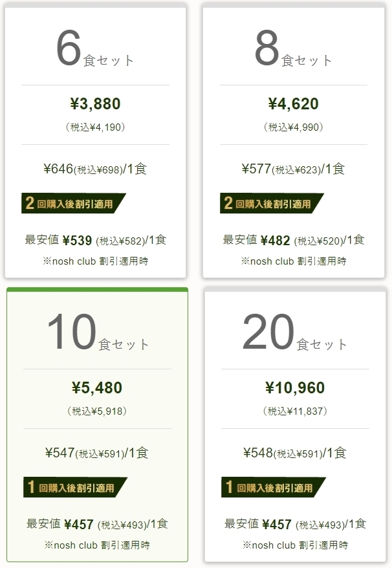Image resolution: width=392 pixels, height=568 pixels.
Task: Click the 最安値 ¥482 text in the 8-meal card
Action: 257,240
